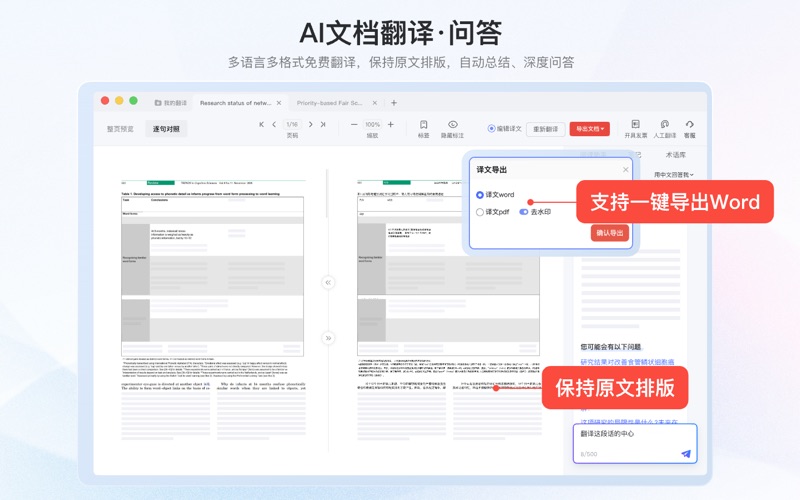Click the green macOS fullscreen button

pos(133,101)
